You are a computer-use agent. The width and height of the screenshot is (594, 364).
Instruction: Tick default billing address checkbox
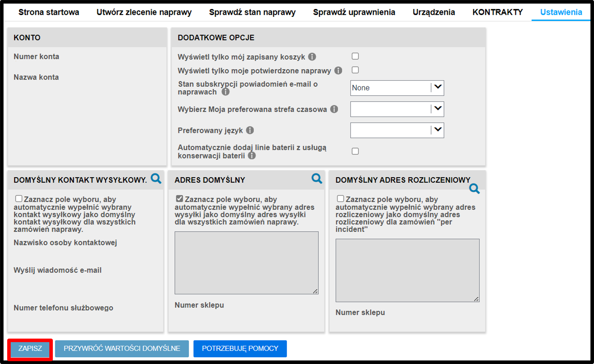click(x=340, y=199)
